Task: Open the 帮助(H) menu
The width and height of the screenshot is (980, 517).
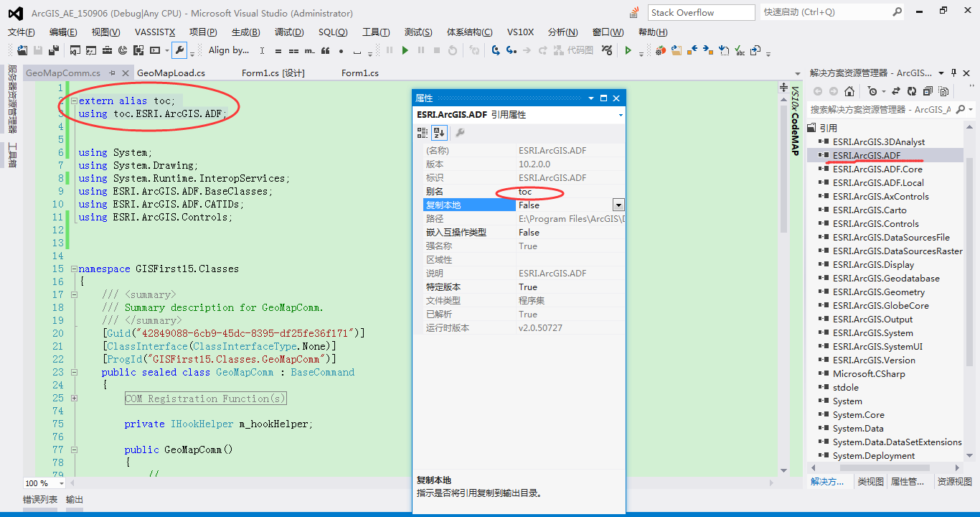Action: click(653, 32)
